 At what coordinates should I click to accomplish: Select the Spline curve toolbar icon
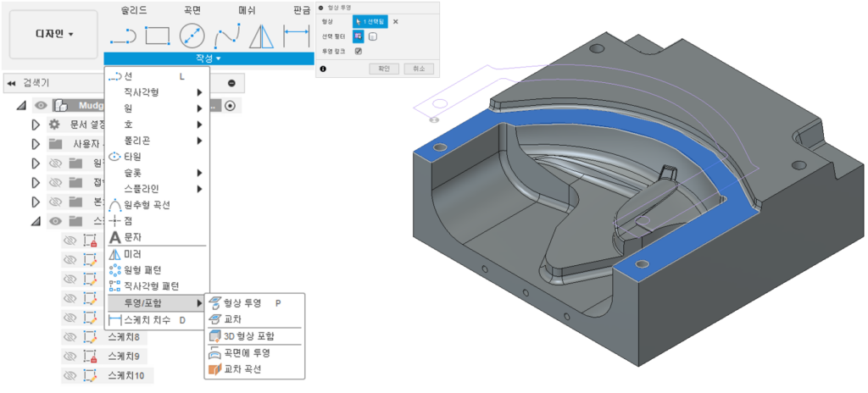coord(227,36)
